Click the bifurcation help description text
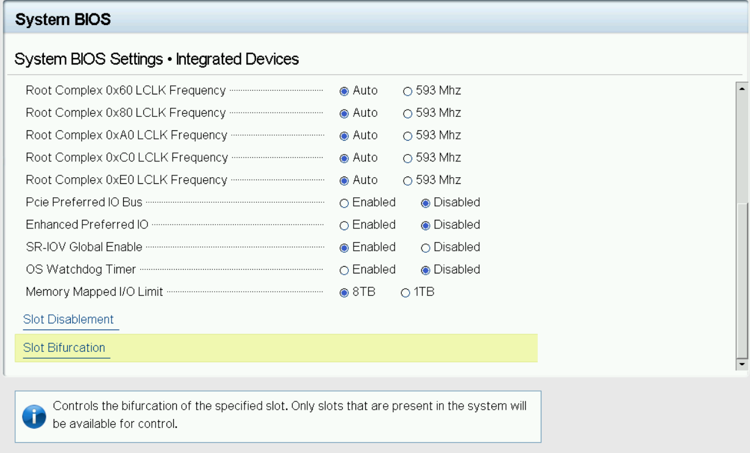Image resolution: width=750 pixels, height=453 pixels. [x=289, y=415]
